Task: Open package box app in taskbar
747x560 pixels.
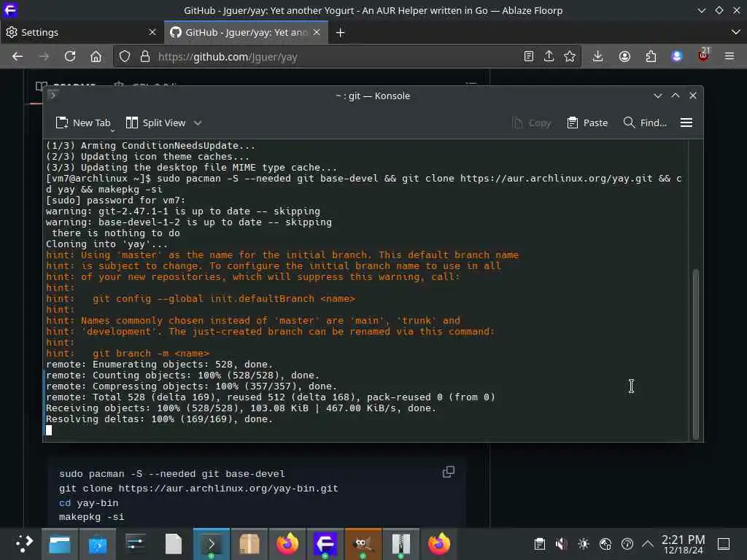Action: [249, 544]
